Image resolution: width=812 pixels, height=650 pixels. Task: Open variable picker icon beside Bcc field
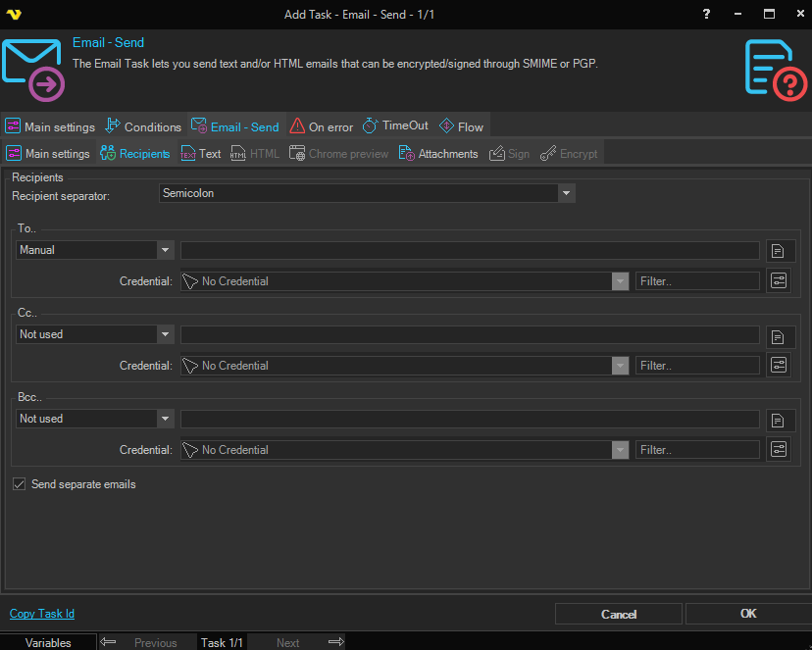(778, 420)
